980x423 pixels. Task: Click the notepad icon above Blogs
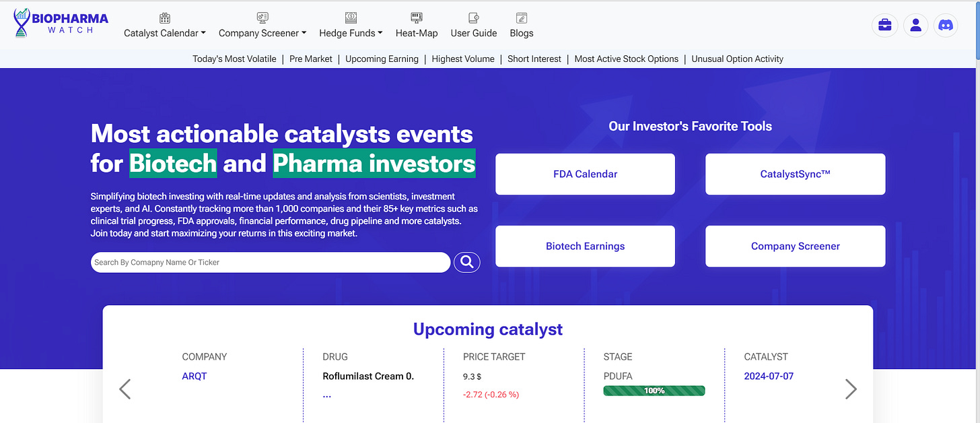pos(522,18)
